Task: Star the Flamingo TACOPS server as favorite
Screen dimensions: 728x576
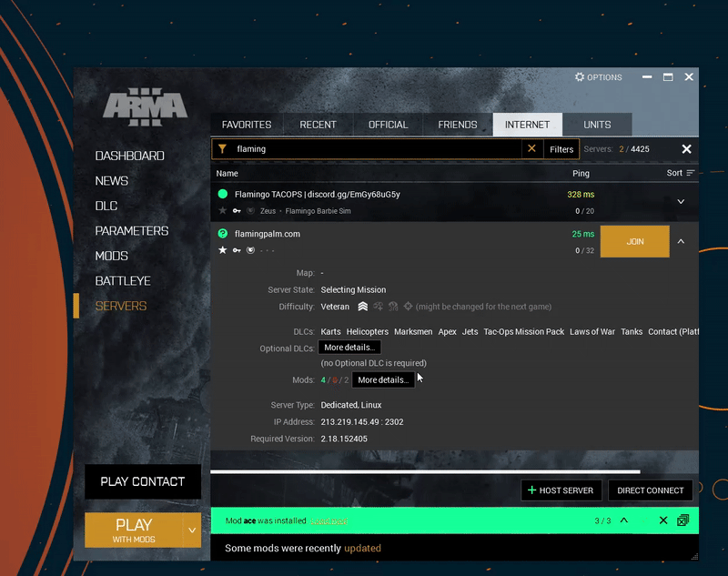Action: pyautogui.click(x=222, y=210)
